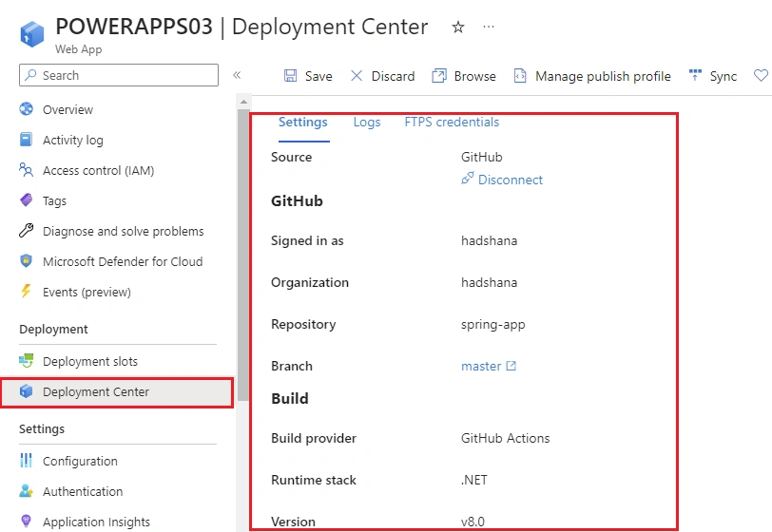Click the feedback heart icon

762,76
